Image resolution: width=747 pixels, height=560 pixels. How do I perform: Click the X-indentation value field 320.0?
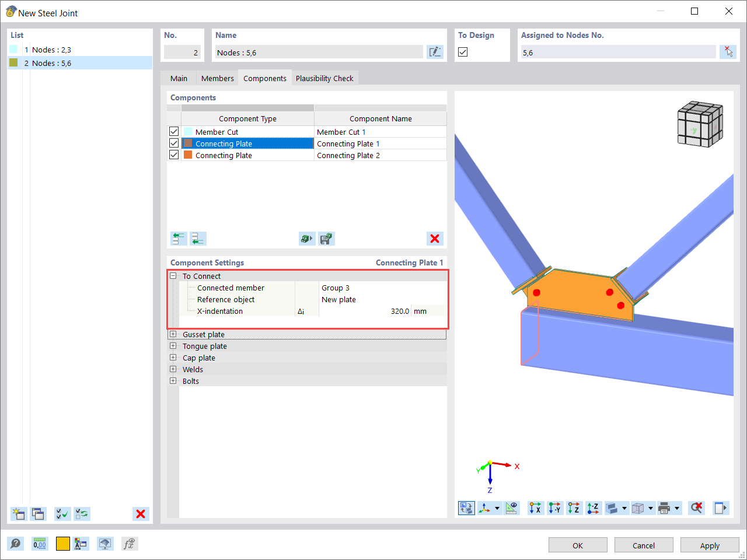pyautogui.click(x=365, y=311)
